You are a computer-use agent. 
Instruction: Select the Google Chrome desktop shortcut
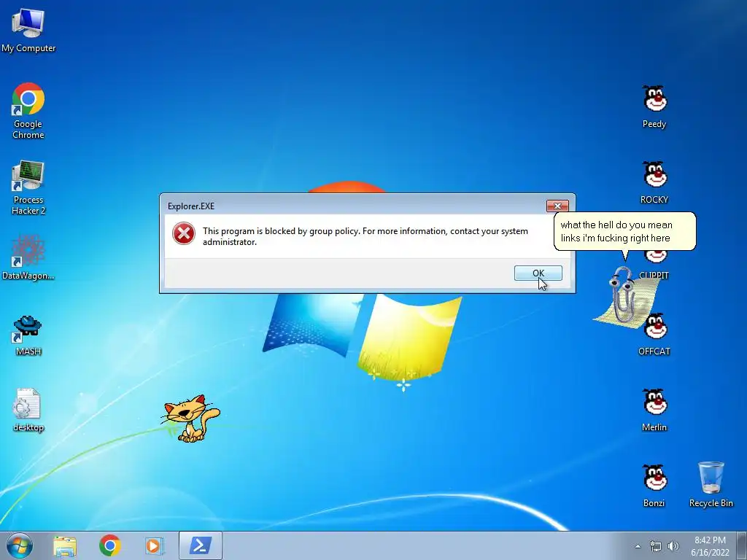coord(28,111)
